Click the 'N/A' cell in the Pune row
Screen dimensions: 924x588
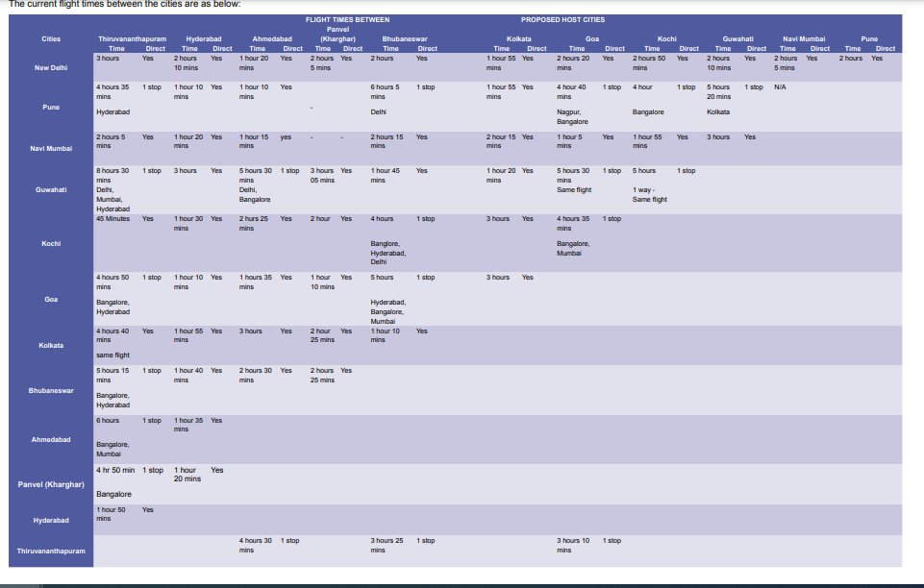click(x=780, y=86)
